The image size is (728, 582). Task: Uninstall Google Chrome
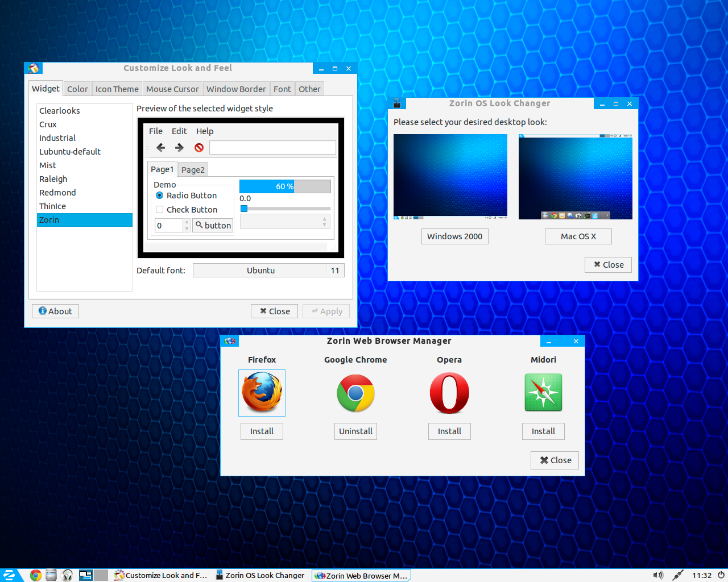[x=355, y=431]
